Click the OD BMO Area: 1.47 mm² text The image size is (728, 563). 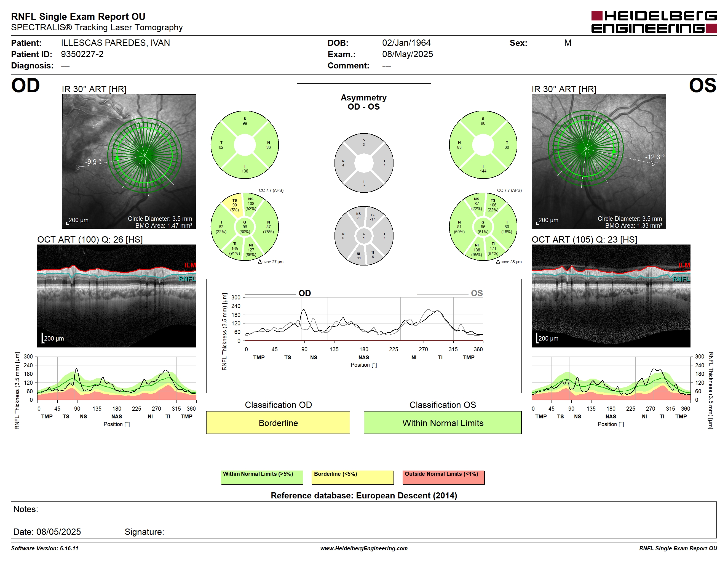[x=164, y=225]
